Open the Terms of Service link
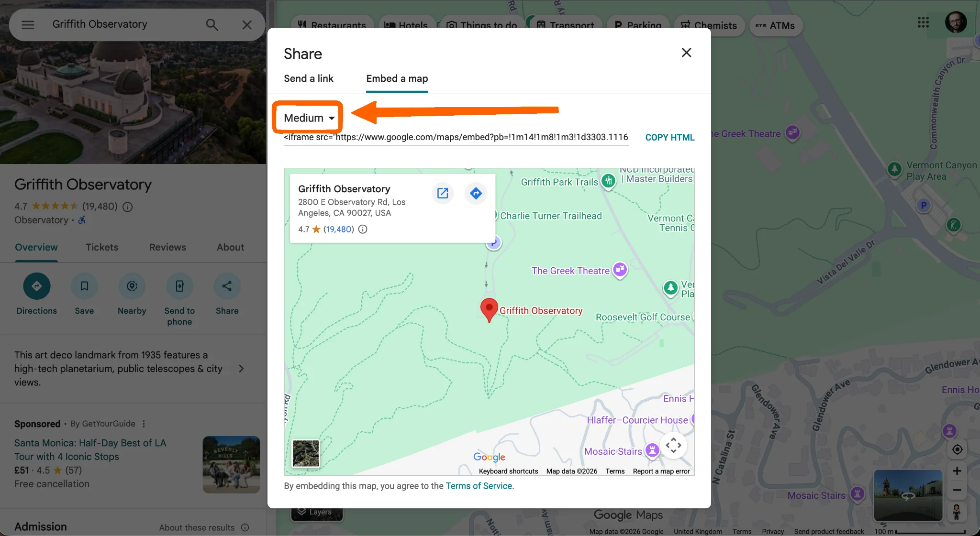Viewport: 980px width, 536px height. click(479, 486)
